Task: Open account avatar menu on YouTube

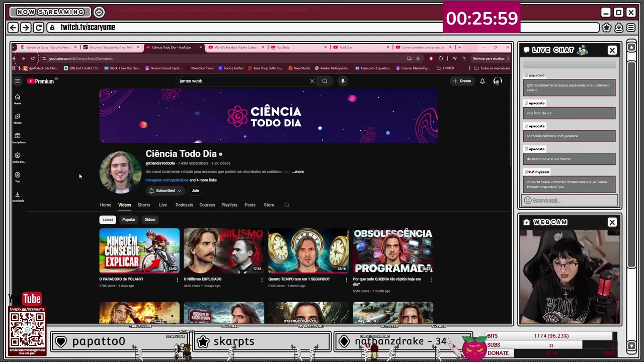Action: (498, 81)
